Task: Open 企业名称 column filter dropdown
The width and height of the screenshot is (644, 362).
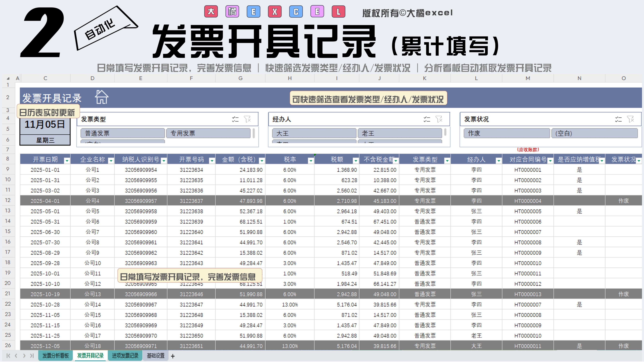Action: click(x=111, y=160)
